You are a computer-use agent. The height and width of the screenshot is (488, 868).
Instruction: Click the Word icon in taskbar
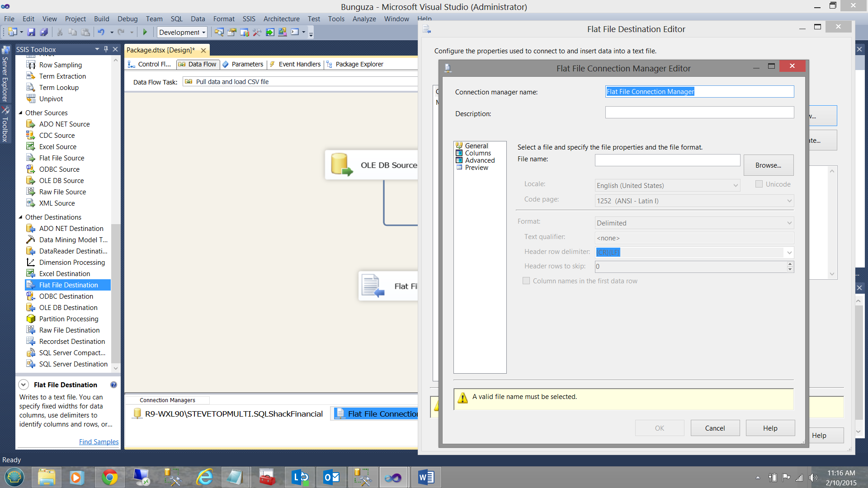click(426, 477)
